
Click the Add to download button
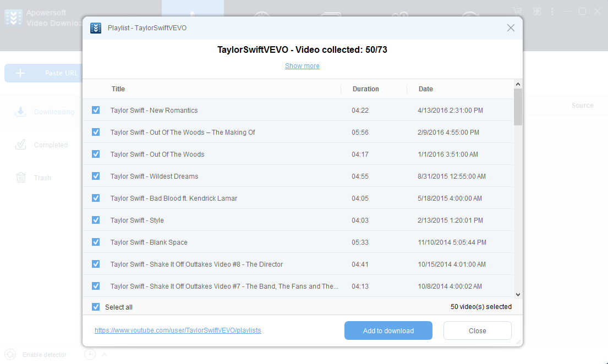pyautogui.click(x=388, y=330)
